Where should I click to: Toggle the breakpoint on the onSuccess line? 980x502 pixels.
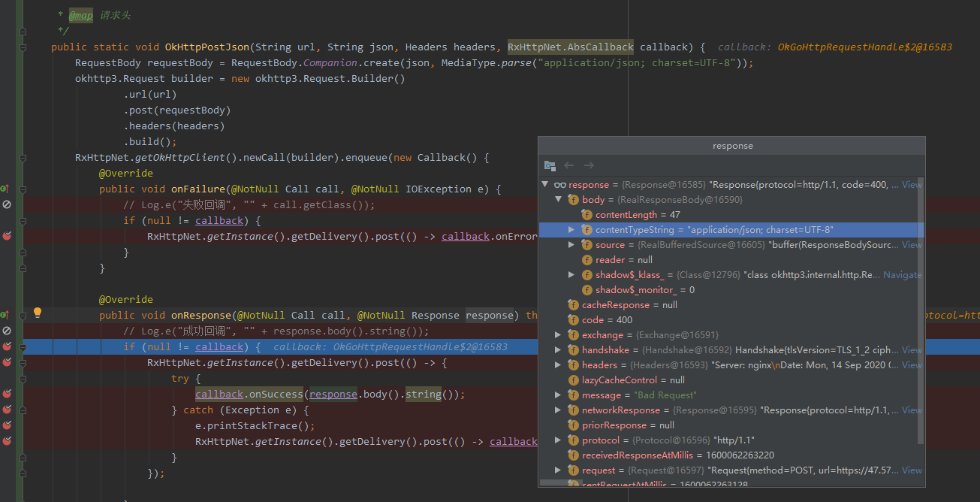pos(6,394)
